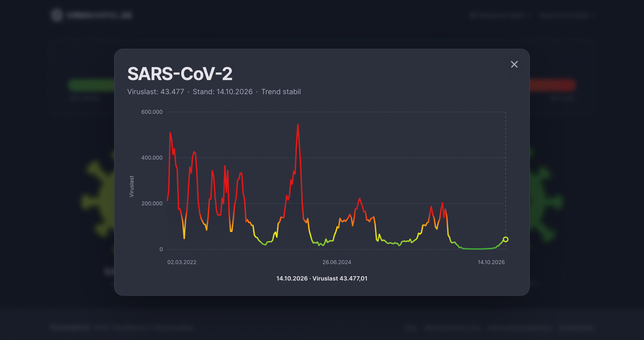The height and width of the screenshot is (340, 644).
Task: Click the green status bar in the background page
Action: pyautogui.click(x=91, y=85)
